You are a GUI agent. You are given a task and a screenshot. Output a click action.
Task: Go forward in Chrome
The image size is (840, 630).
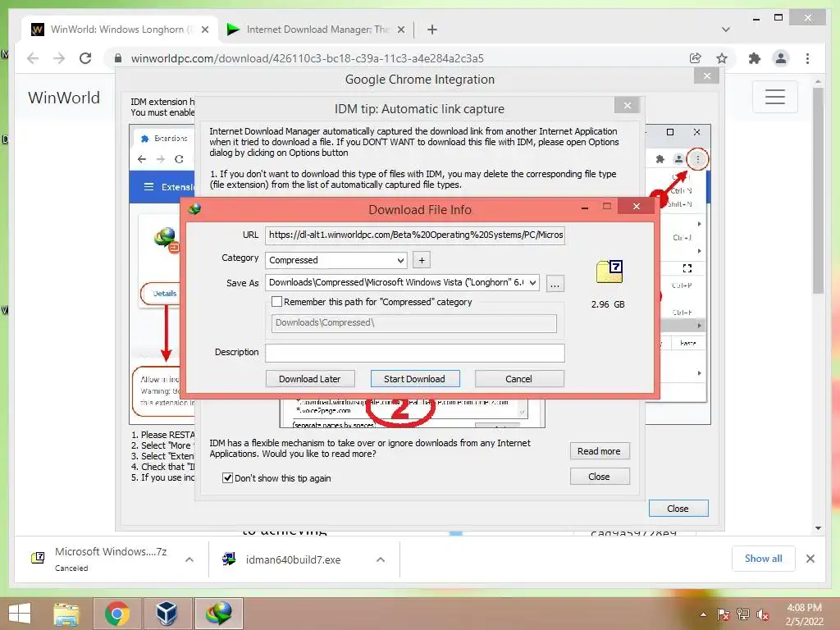[x=59, y=58]
